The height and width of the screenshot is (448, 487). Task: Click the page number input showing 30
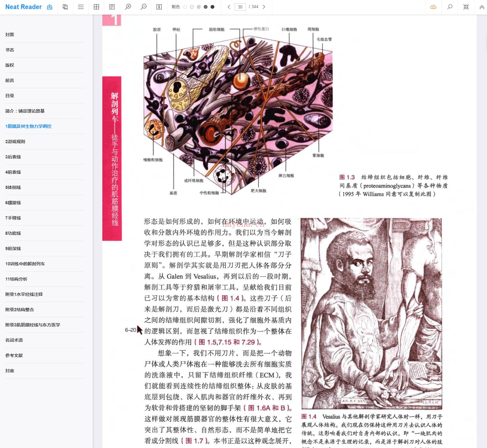coord(240,7)
